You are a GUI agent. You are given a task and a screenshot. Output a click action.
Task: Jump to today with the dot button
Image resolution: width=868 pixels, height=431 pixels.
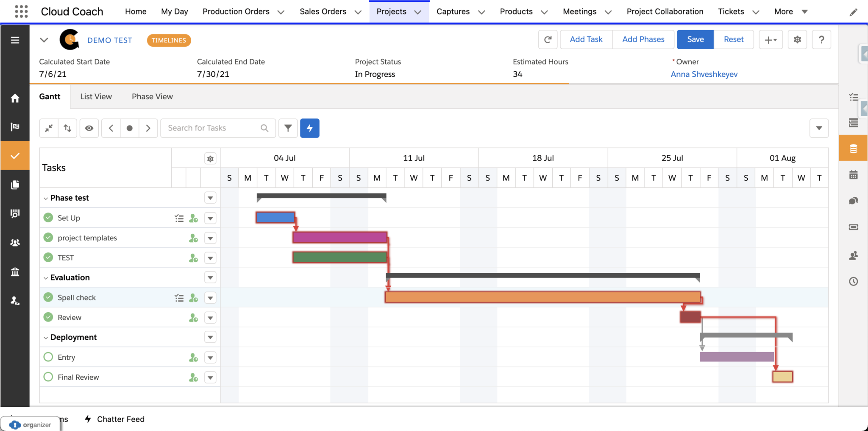[x=130, y=128]
